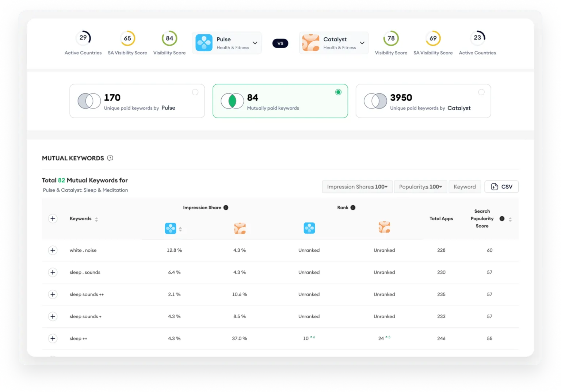Select the Mutually paid keywords radio
The width and height of the screenshot is (561, 392).
pyautogui.click(x=338, y=92)
